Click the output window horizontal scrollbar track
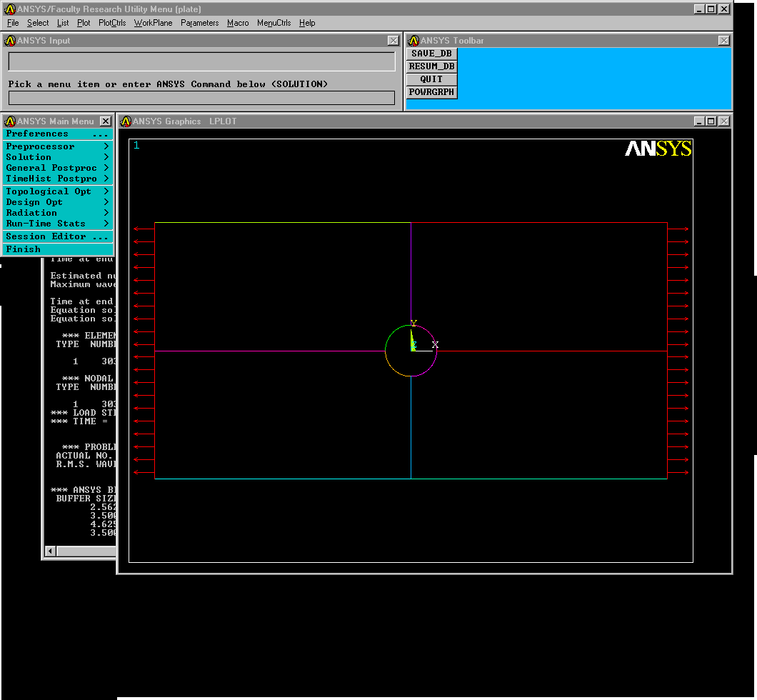The width and height of the screenshot is (757, 700). click(x=86, y=551)
